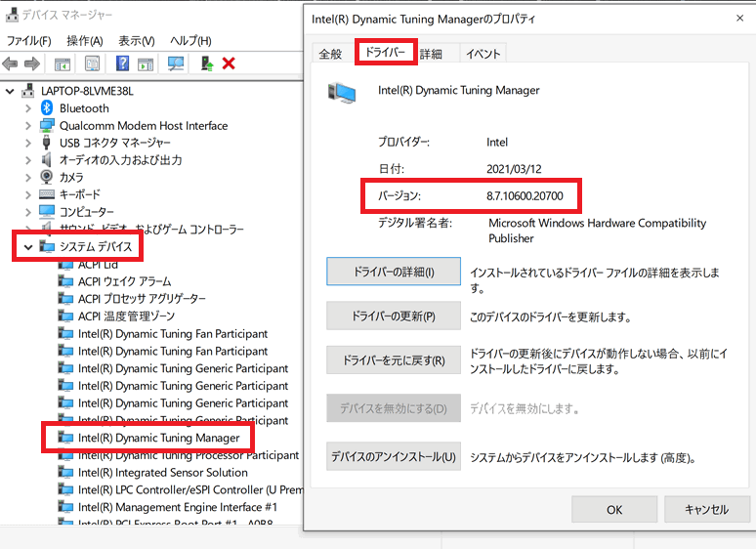Open the 操作(A) menu
The width and height of the screenshot is (756, 549).
coord(84,41)
